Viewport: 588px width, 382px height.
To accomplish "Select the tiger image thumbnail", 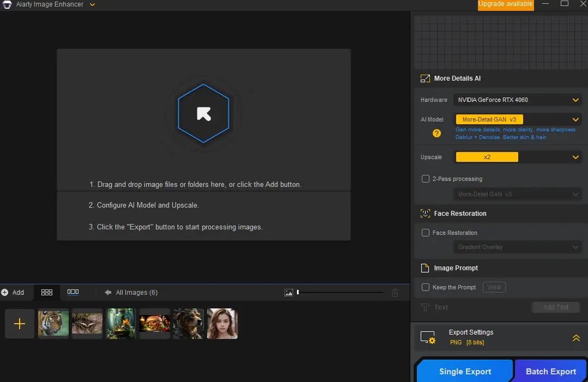I will [x=53, y=324].
